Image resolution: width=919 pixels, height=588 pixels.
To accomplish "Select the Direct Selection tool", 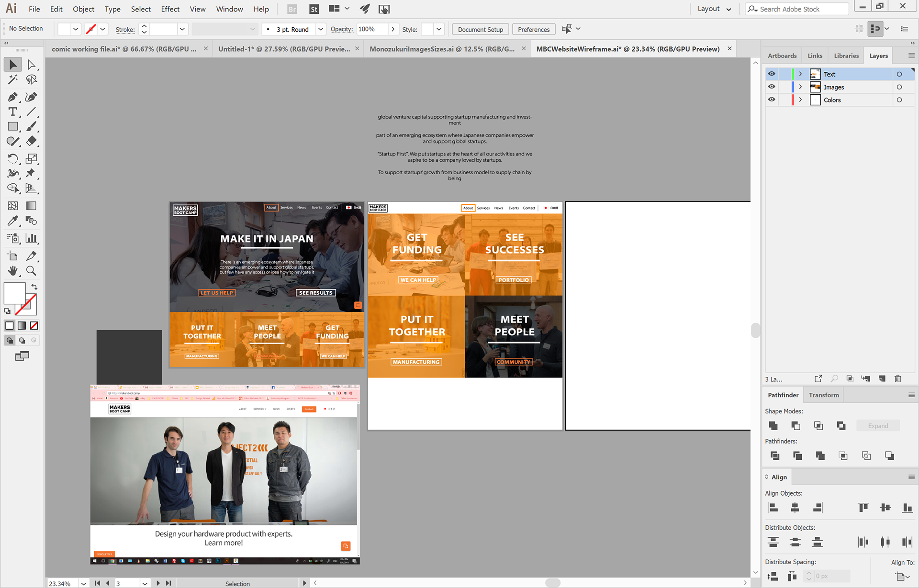I will 31,65.
